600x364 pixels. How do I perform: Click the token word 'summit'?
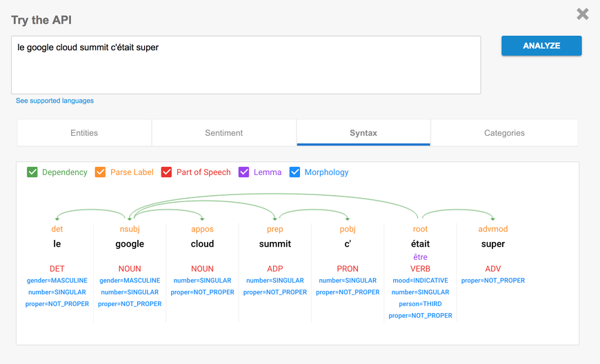pos(275,244)
